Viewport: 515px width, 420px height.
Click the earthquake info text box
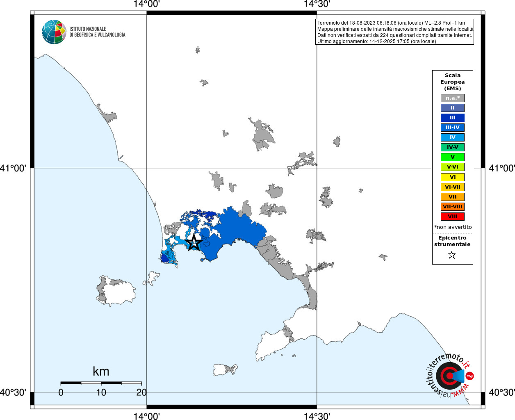pos(395,32)
